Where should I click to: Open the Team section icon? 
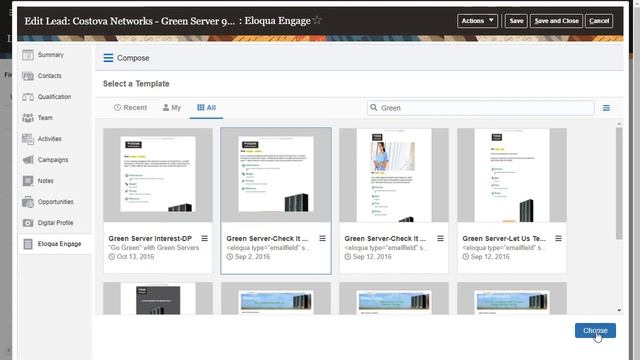pyautogui.click(x=28, y=118)
